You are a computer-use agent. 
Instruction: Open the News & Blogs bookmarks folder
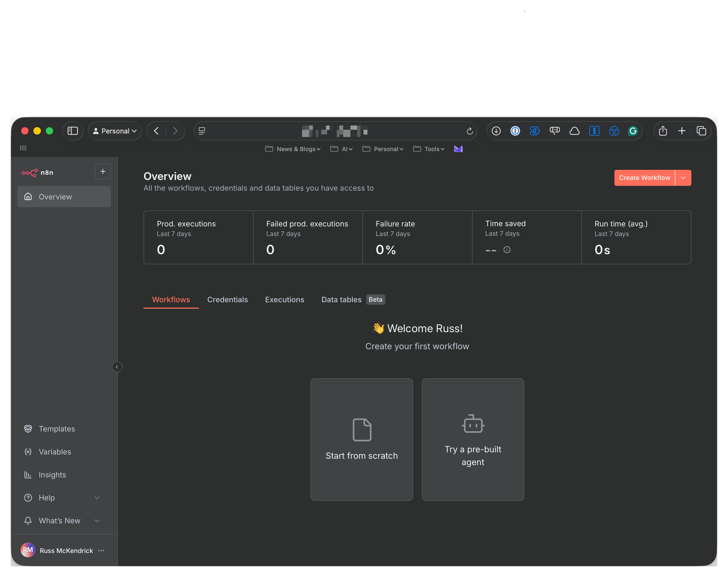[x=293, y=149]
